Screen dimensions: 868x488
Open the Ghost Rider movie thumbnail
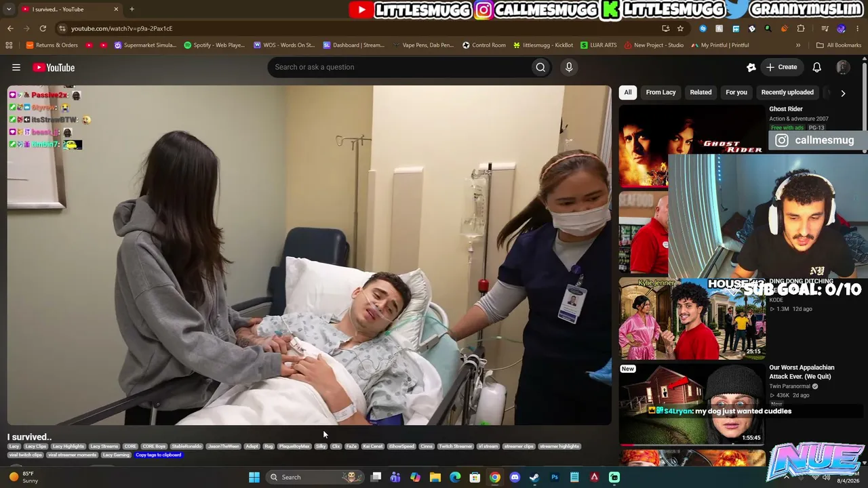(692, 145)
